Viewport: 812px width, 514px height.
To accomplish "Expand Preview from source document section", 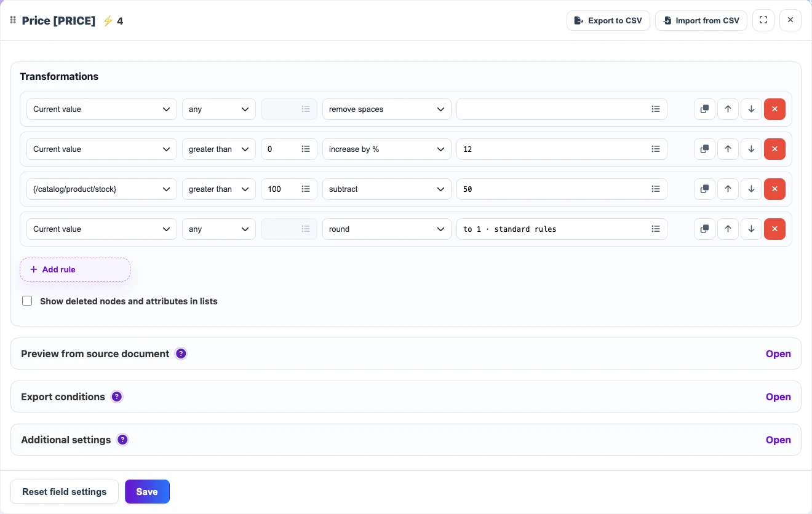I will click(x=778, y=354).
